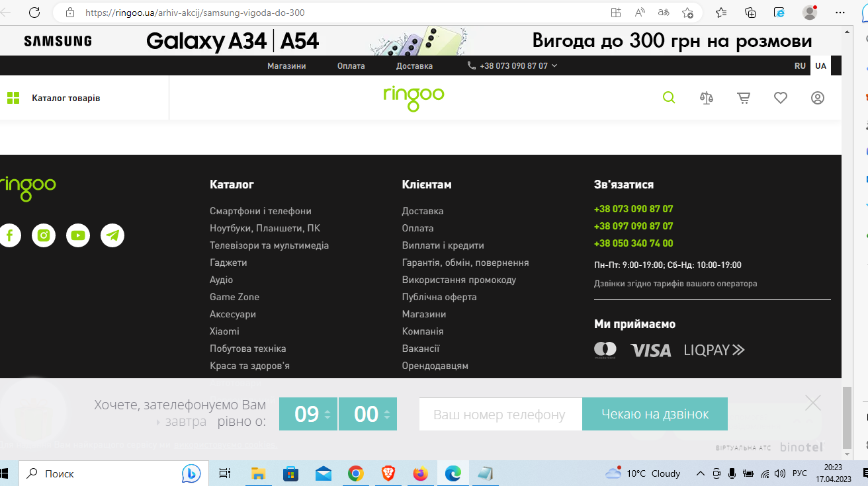This screenshot has height=486, width=868.
Task: Adjust the callback hour stepper showing 09
Action: point(327,415)
